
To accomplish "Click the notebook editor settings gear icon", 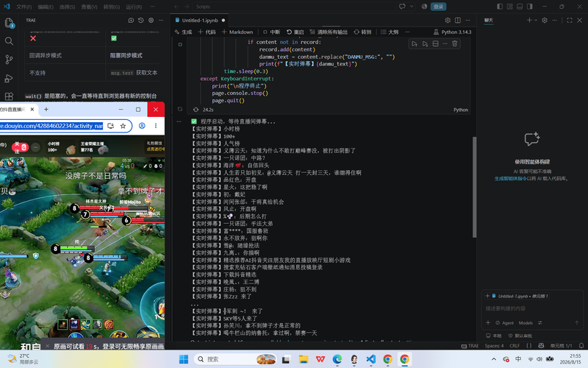I will [448, 21].
